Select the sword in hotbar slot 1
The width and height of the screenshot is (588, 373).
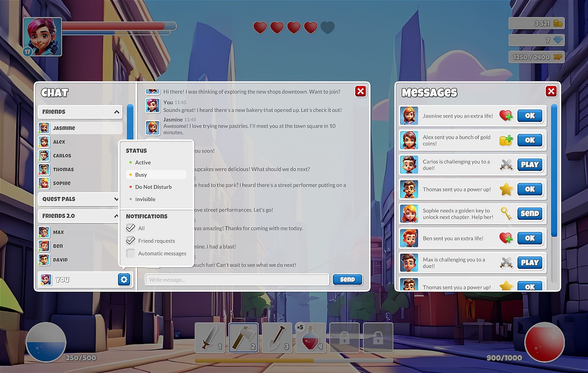pyautogui.click(x=210, y=338)
